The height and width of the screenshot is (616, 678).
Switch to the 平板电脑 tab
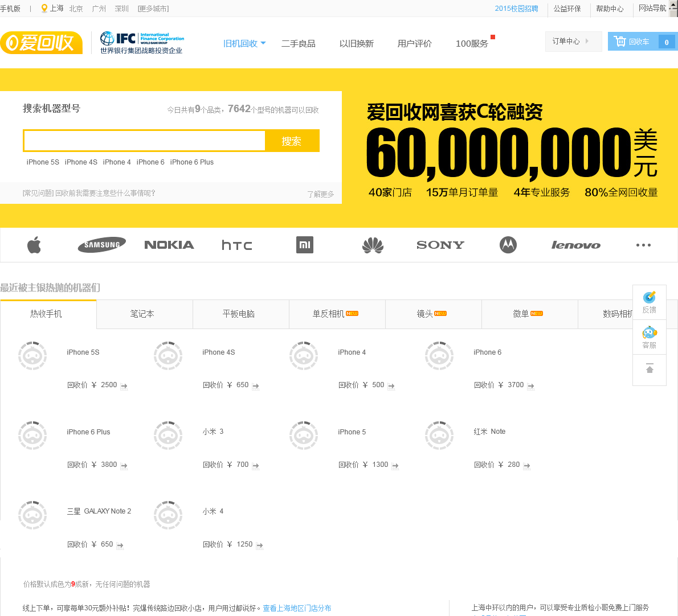[241, 314]
